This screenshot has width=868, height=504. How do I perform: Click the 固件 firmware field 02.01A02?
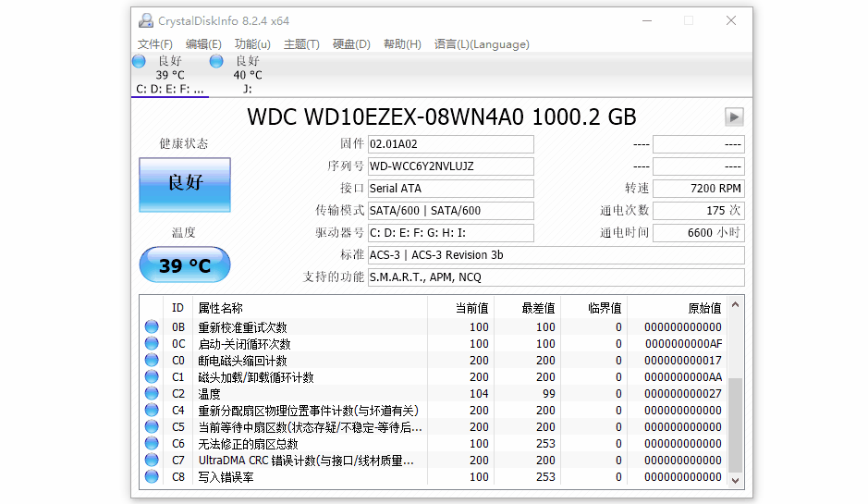pos(450,144)
